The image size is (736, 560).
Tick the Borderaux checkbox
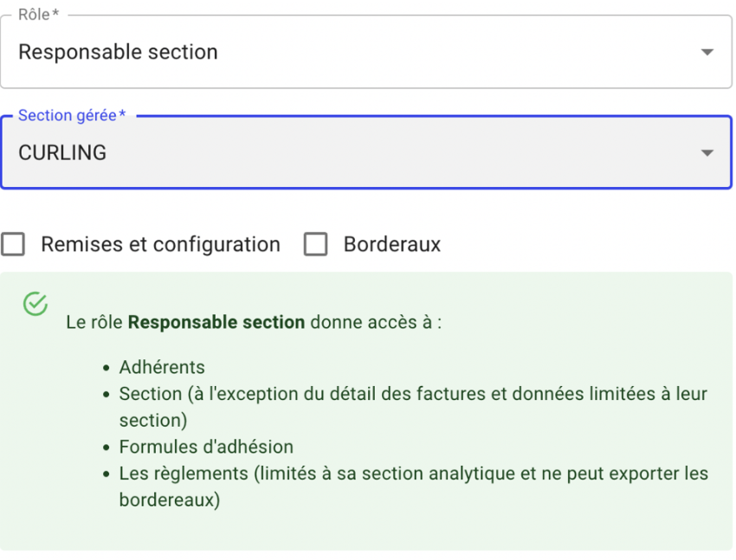click(315, 244)
